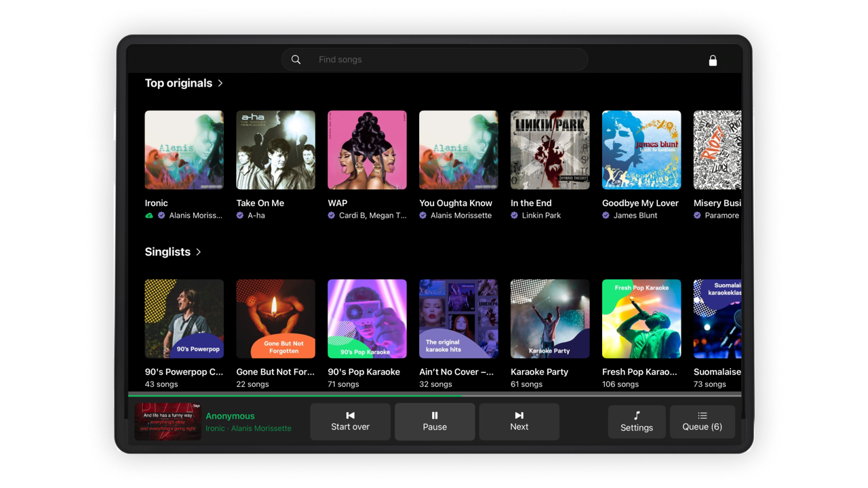Choose the You Oughta Know cover
This screenshot has height=488, width=868.
click(459, 150)
